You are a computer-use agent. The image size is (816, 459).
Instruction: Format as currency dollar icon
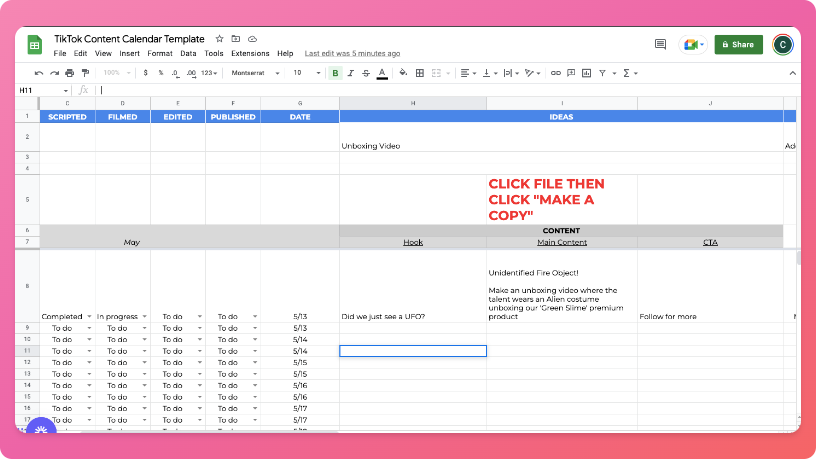[x=145, y=73]
